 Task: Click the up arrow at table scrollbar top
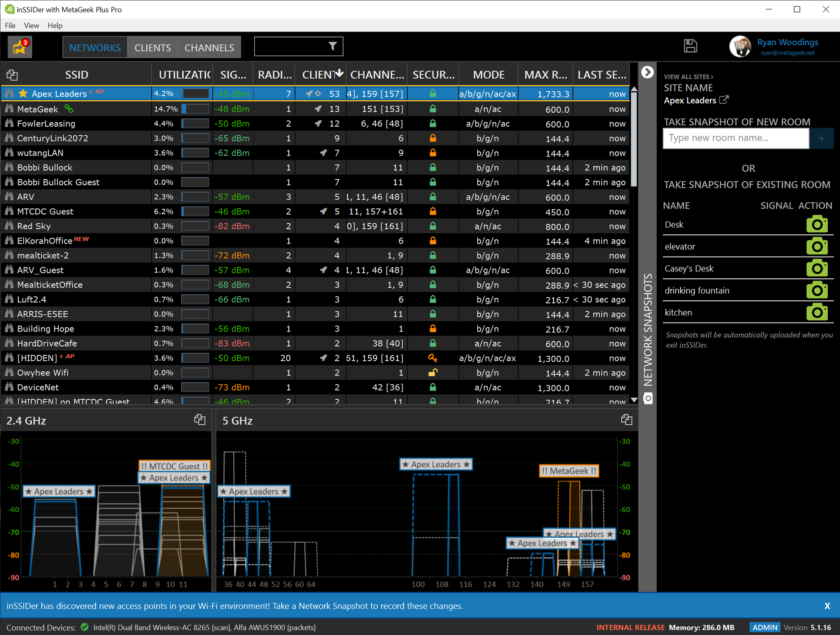coord(634,89)
